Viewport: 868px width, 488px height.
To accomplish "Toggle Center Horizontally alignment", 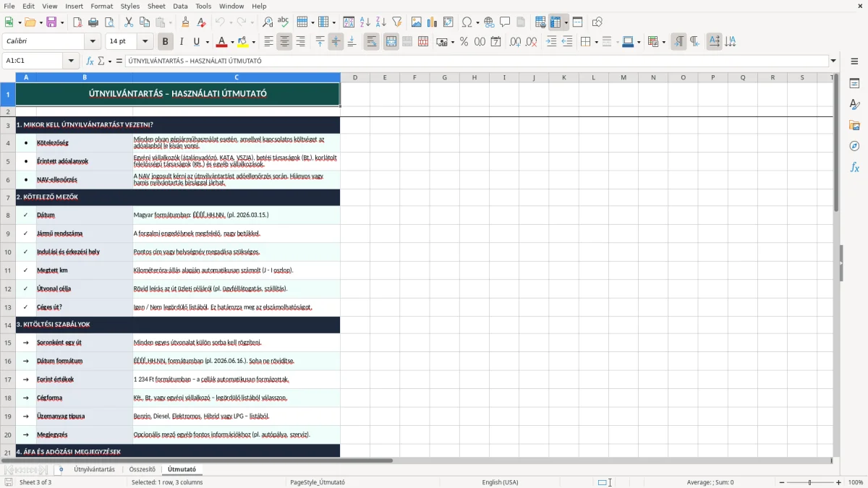I will tap(284, 42).
